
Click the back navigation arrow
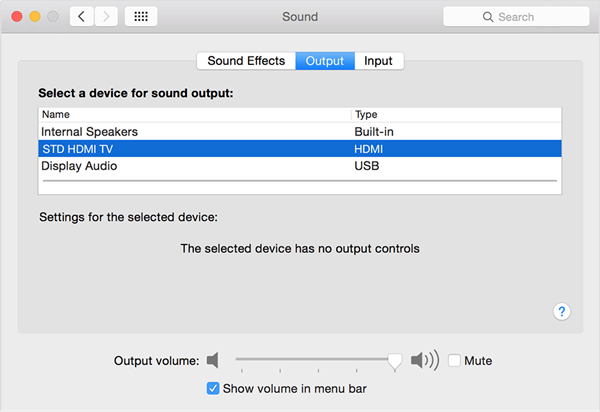82,17
